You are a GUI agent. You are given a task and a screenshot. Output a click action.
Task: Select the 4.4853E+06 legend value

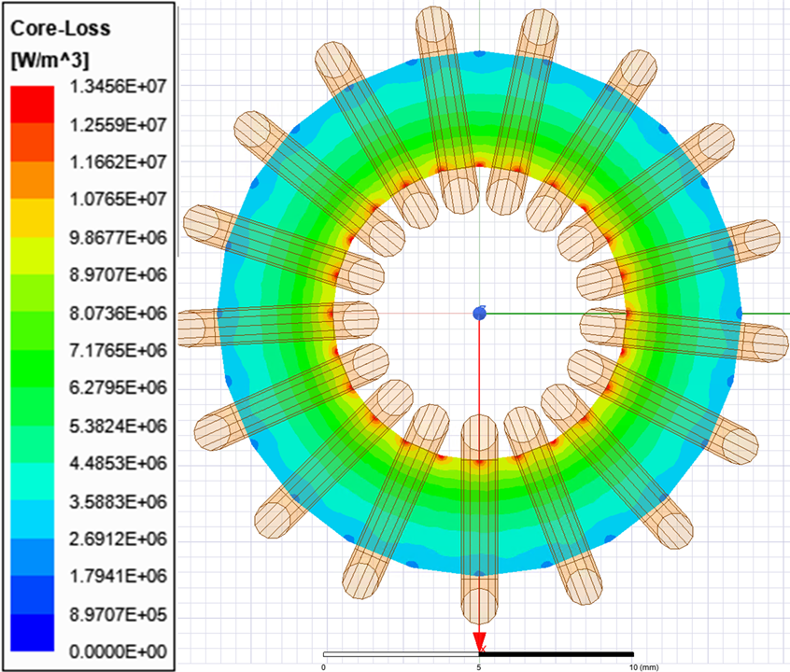(117, 464)
